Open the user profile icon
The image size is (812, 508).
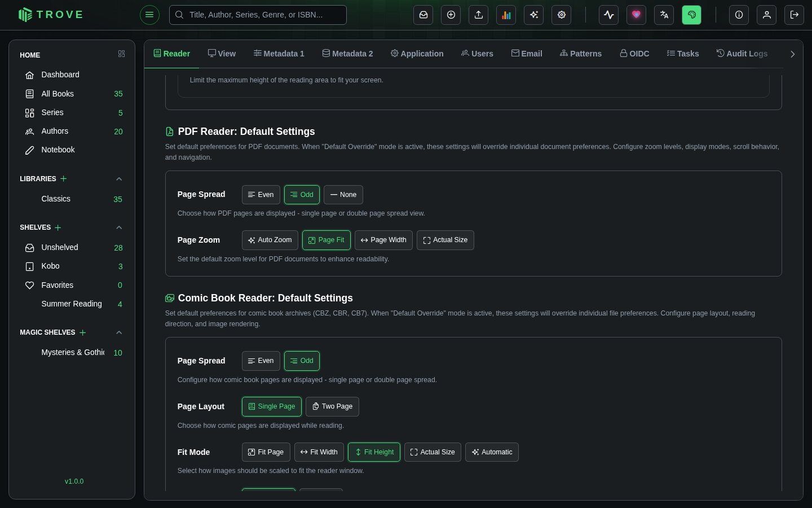point(767,15)
